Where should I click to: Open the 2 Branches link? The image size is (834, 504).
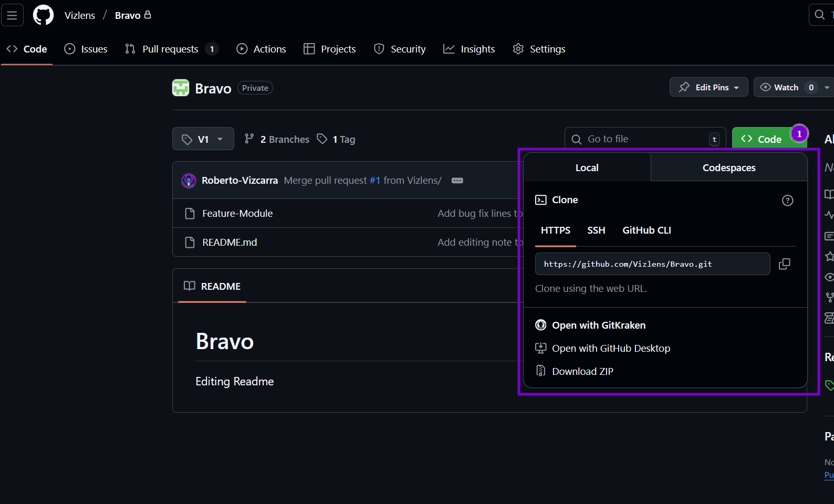pos(277,139)
